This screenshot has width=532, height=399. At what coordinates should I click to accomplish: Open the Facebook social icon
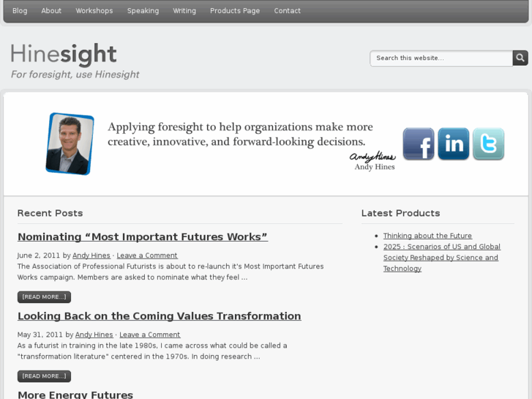(418, 144)
